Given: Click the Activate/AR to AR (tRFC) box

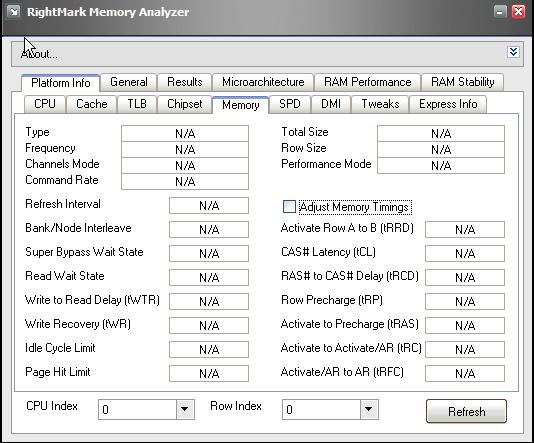Looking at the screenshot, I should tap(465, 374).
